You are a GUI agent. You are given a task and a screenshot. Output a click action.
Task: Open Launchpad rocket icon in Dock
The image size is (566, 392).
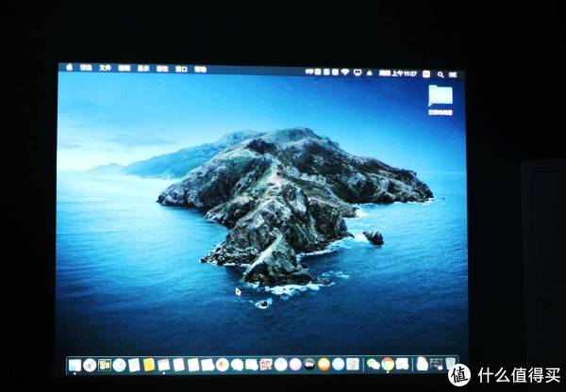pyautogui.click(x=90, y=365)
